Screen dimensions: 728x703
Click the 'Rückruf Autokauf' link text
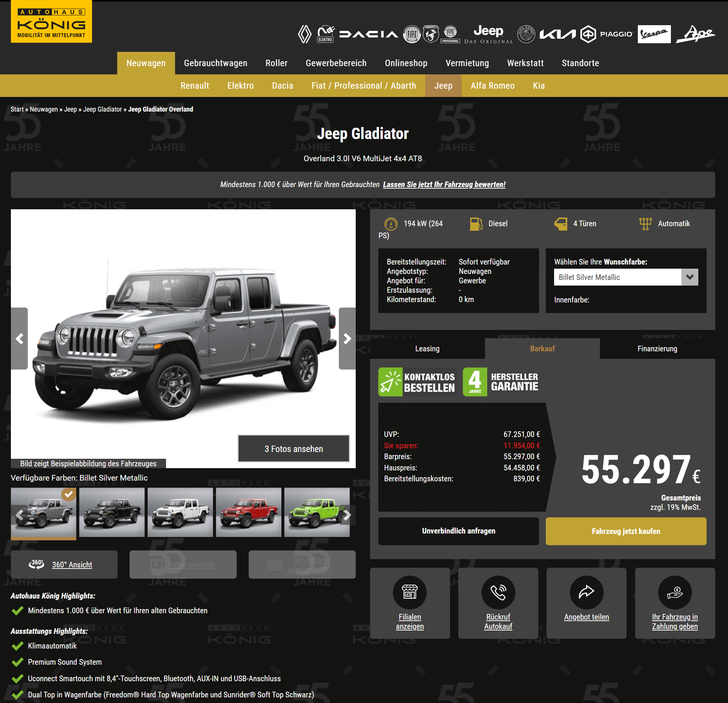click(x=498, y=621)
